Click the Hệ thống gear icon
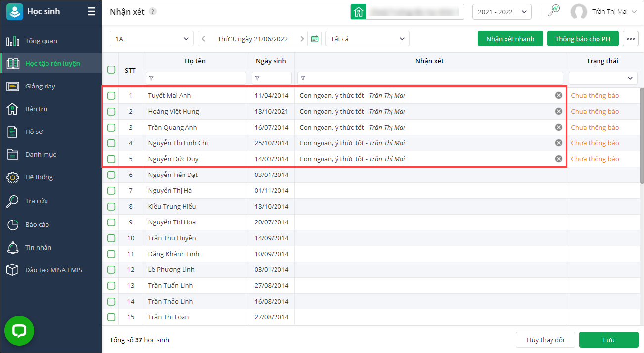Screen dimensions: 644x353 pyautogui.click(x=13, y=177)
